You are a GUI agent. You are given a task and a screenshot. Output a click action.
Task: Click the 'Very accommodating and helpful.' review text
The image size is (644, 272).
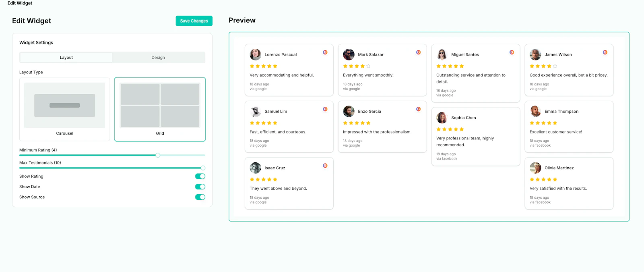tap(282, 75)
